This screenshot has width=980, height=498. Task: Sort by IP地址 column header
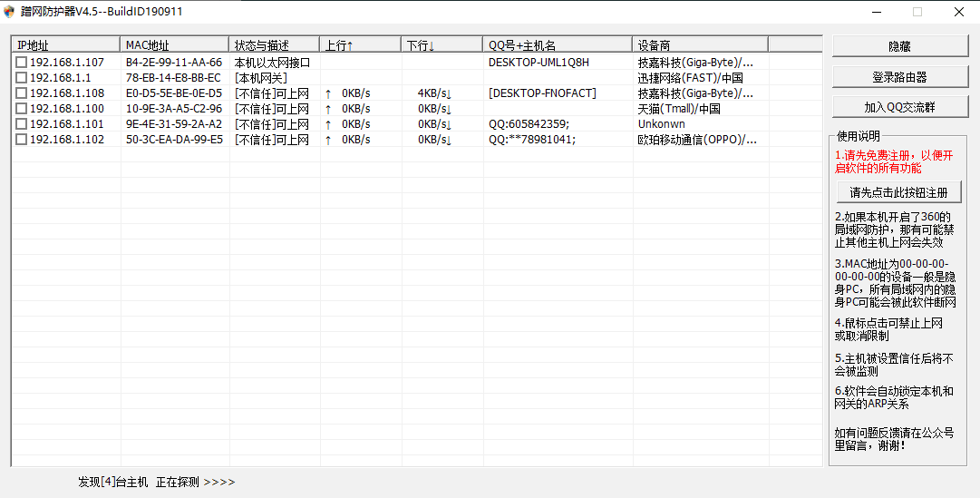coord(65,44)
